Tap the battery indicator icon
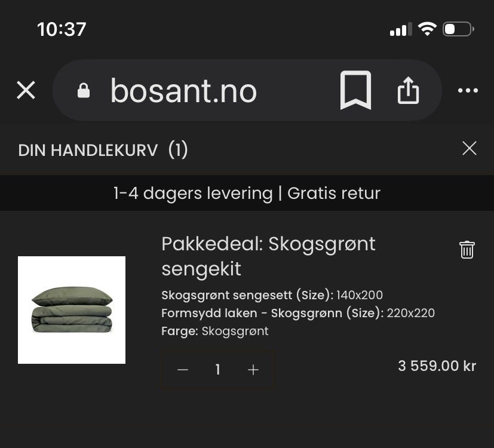494x448 pixels. point(458,29)
